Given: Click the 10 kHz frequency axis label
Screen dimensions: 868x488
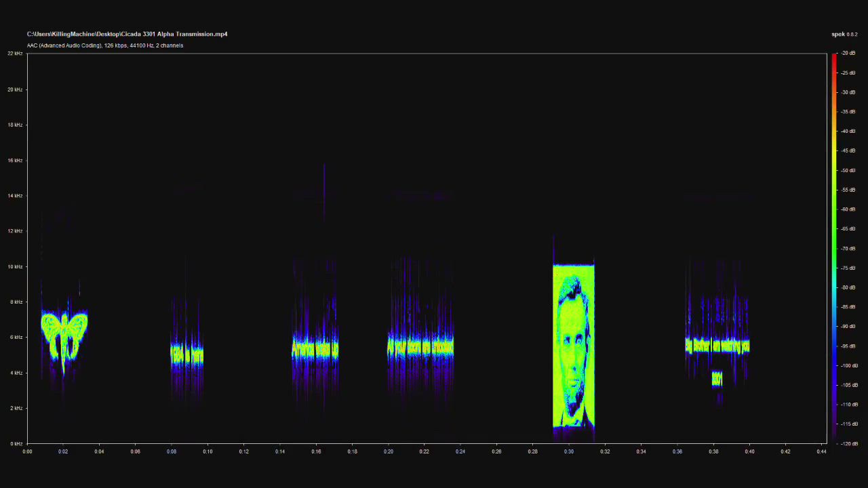Looking at the screenshot, I should (x=15, y=266).
